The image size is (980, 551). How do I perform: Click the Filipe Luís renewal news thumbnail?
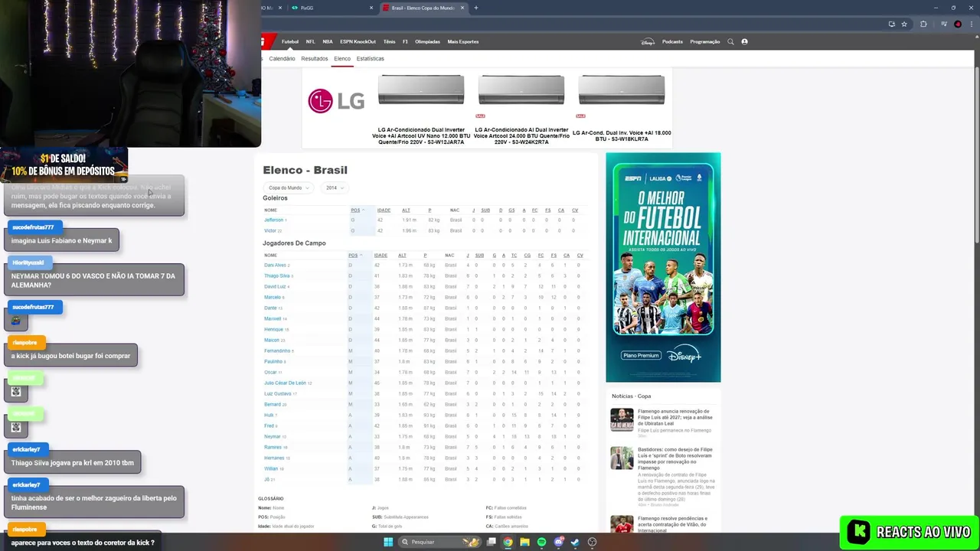coord(622,420)
